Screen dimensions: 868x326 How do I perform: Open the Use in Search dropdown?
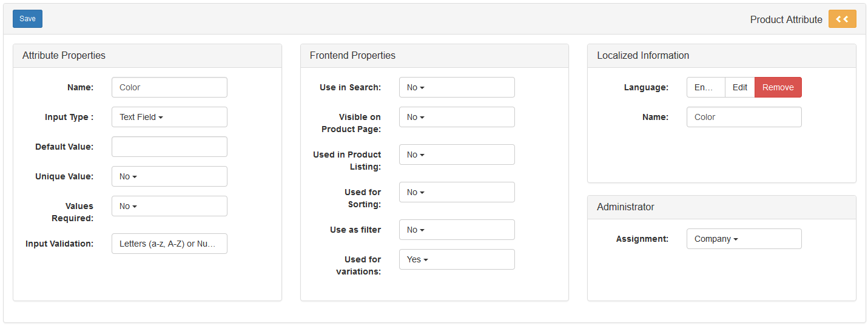tap(456, 87)
